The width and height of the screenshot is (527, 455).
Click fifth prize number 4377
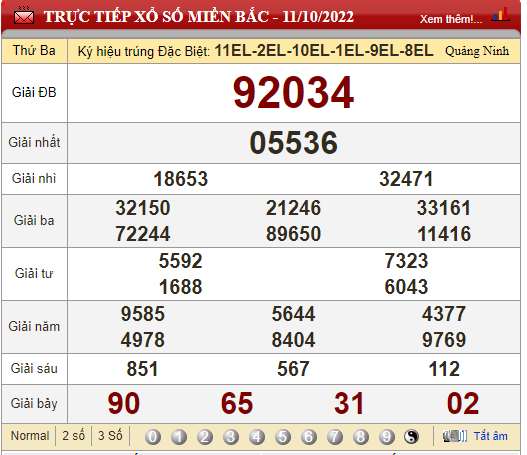pos(444,314)
